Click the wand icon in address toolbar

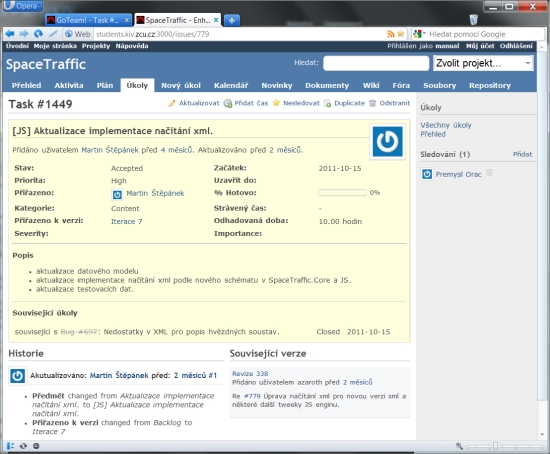pos(53,34)
